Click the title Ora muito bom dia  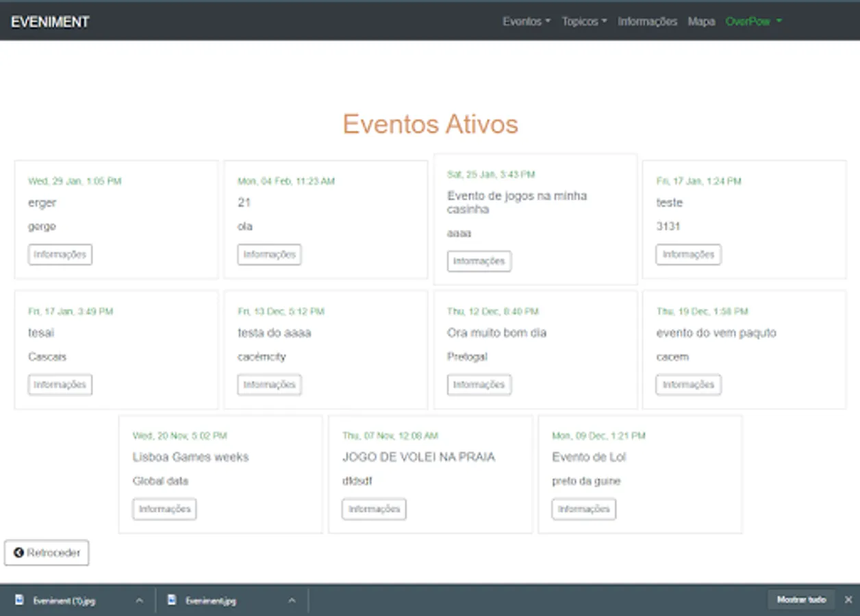tap(496, 333)
